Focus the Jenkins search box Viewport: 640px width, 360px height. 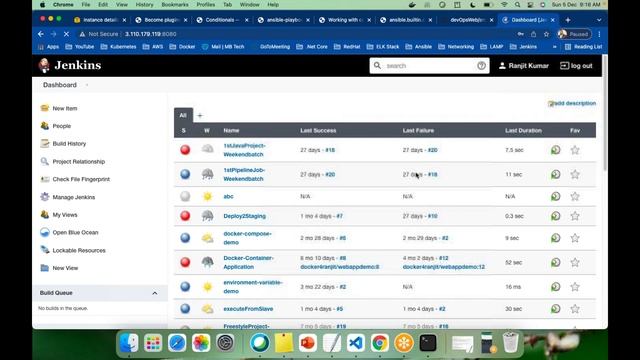429,66
